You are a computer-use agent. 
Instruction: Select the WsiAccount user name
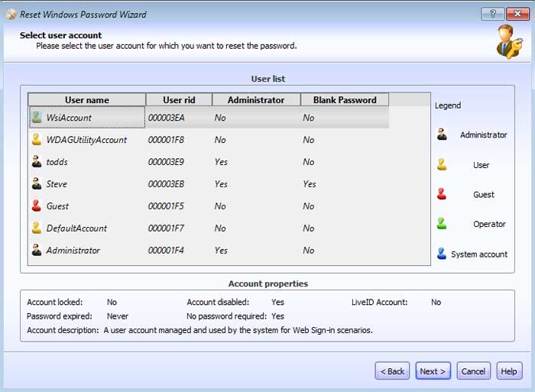(x=69, y=118)
